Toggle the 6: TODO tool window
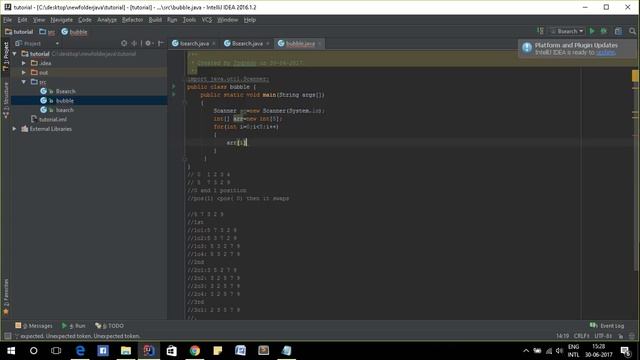This screenshot has height=360, width=640. (109, 325)
